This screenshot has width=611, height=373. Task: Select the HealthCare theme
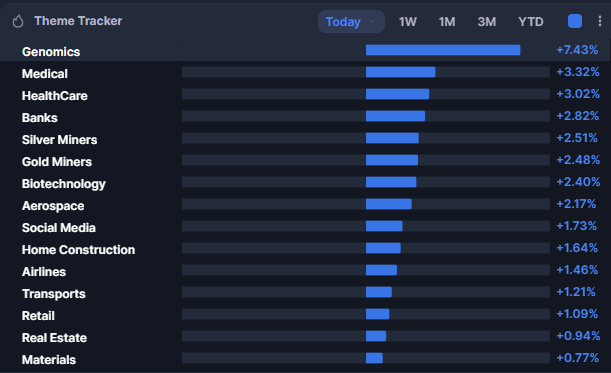(x=55, y=96)
